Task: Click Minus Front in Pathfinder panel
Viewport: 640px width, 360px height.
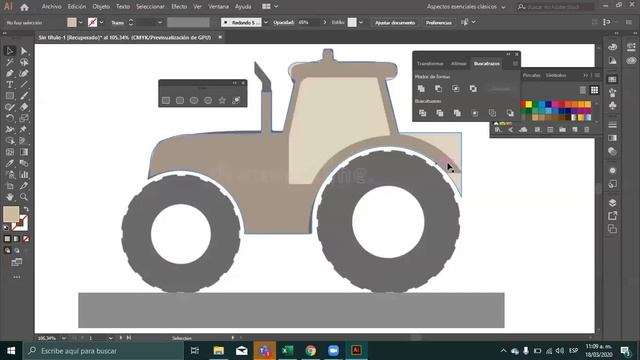Action: 438,89
